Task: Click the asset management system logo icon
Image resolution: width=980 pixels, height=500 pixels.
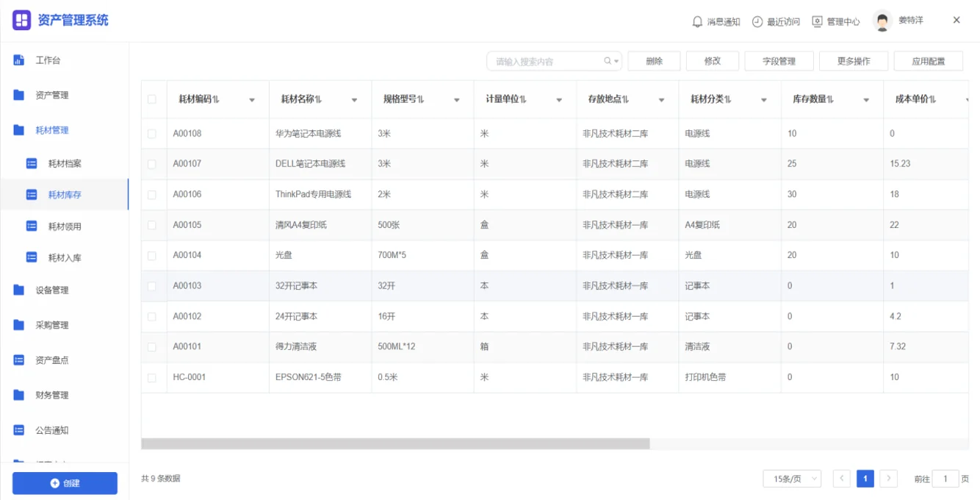Action: 21,21
